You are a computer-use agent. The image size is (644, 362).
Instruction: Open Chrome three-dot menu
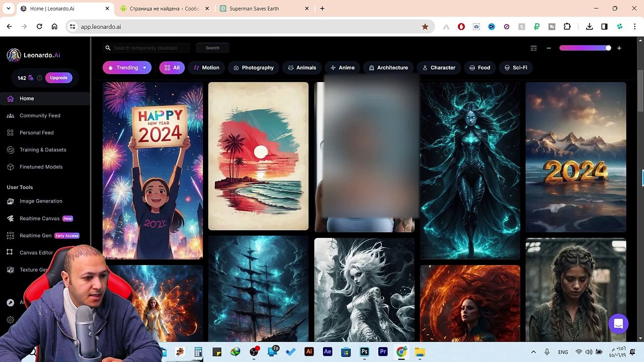coord(634,27)
